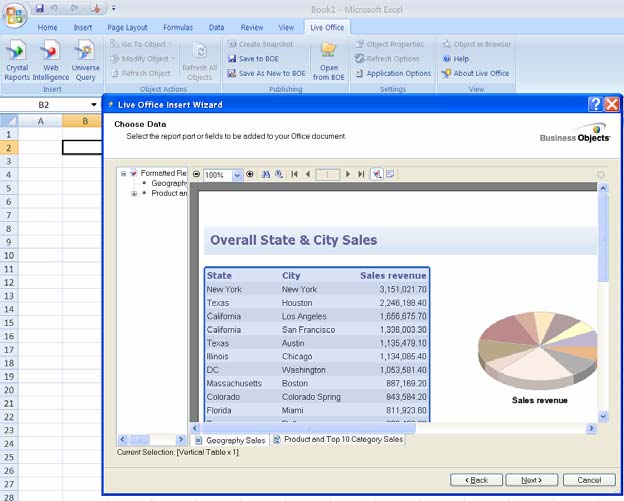Viewport: 624px width, 501px height.
Task: Click the Name Box showing B2
Action: click(x=44, y=105)
